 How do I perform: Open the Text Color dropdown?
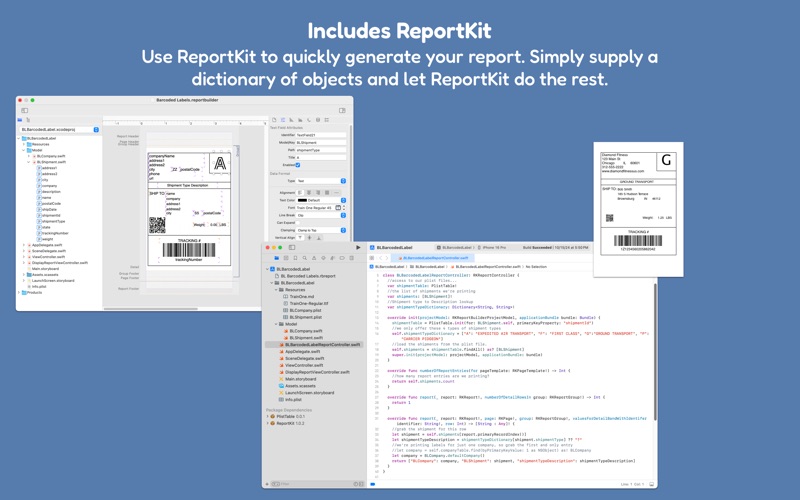point(321,200)
